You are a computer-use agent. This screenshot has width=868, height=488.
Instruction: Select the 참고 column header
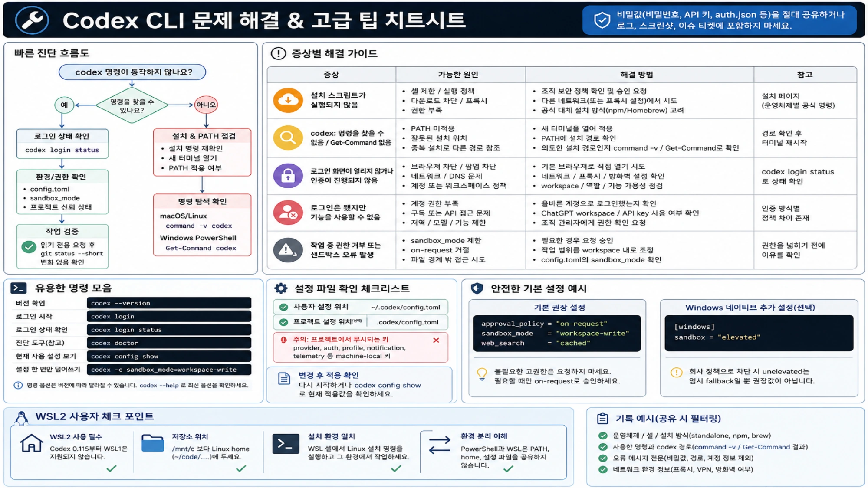click(x=805, y=75)
